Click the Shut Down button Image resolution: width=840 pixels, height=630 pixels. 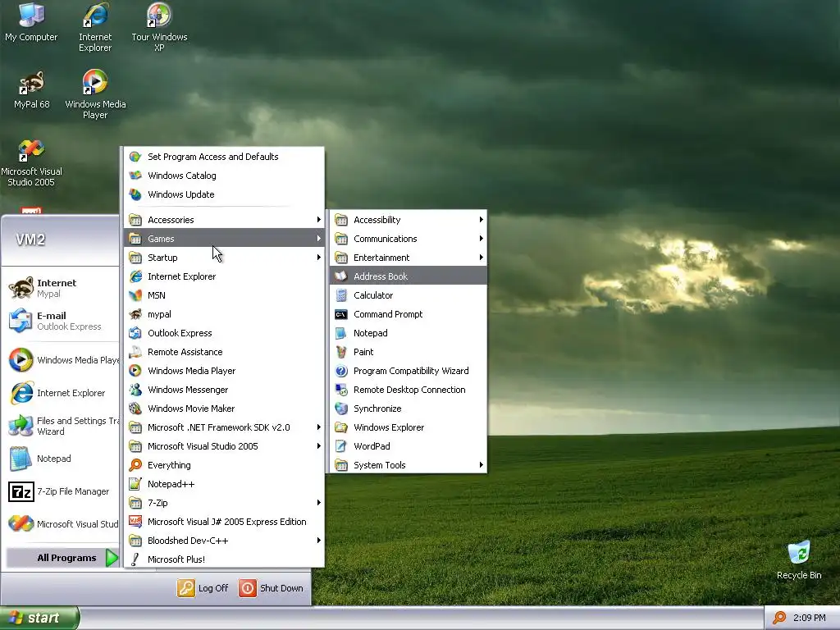[x=271, y=587]
